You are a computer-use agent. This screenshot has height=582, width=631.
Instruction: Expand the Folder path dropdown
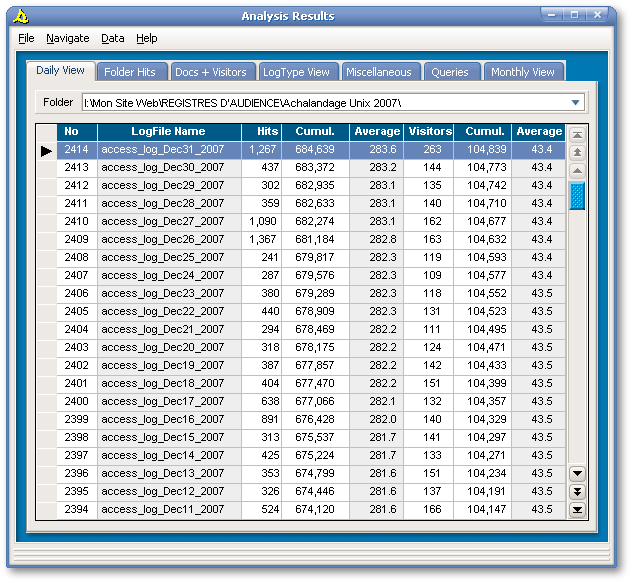coord(575,102)
